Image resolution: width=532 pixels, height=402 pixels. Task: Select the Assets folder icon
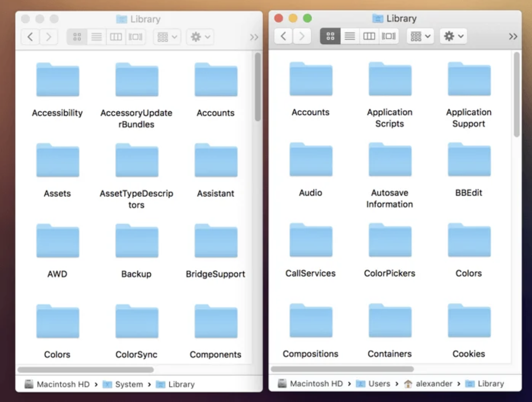pos(58,160)
